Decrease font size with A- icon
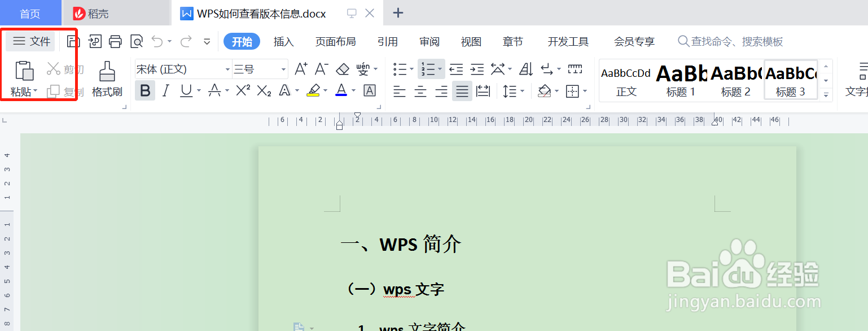868x331 pixels. pos(322,69)
